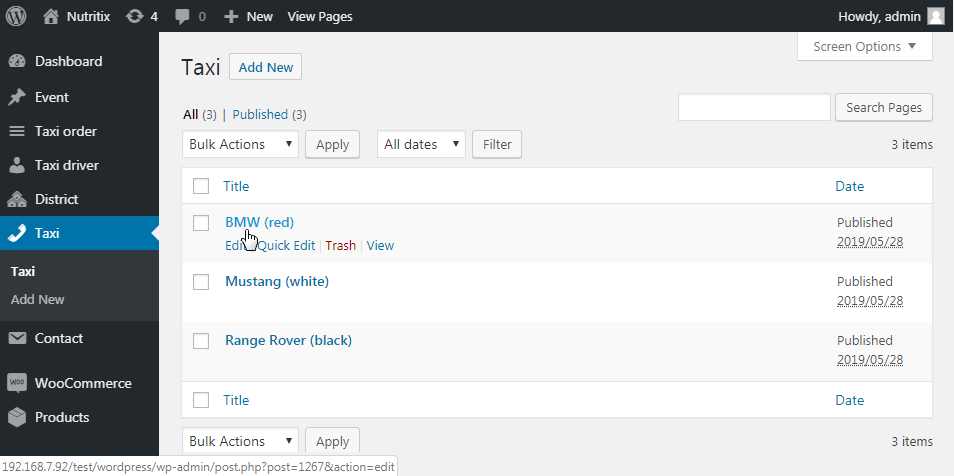The height and width of the screenshot is (476, 954).
Task: Click the View link for BMW (red)
Action: [x=380, y=246]
